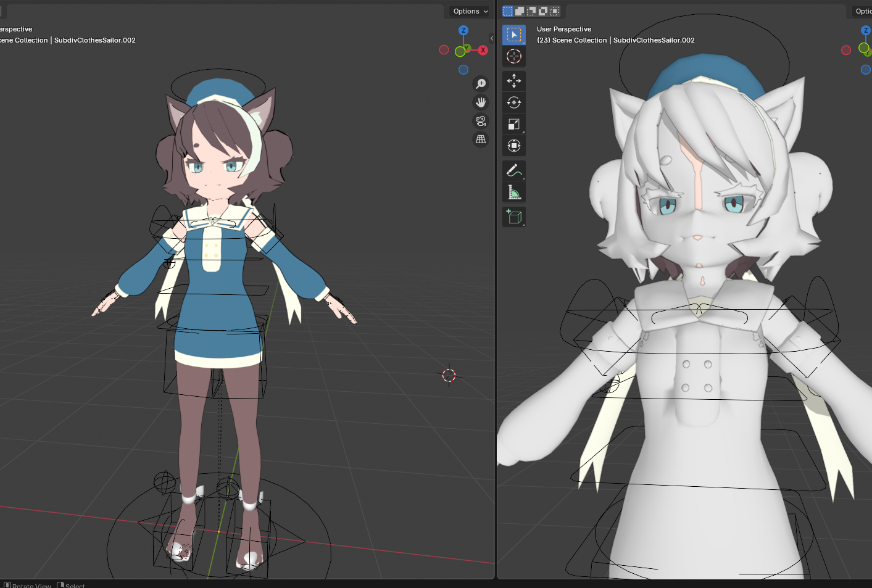Switch perspective/orthographic grid icon in left viewport

click(x=481, y=139)
